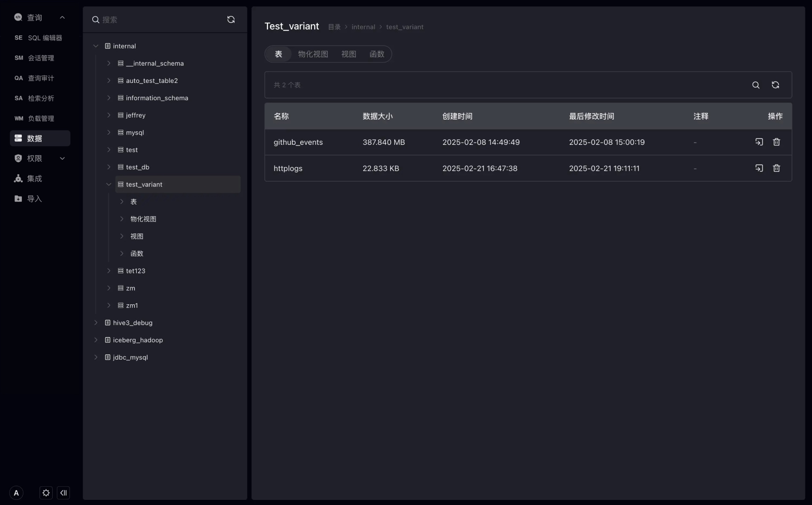The height and width of the screenshot is (505, 812).
Task: Expand the auto_test_table2 database
Action: [109, 81]
